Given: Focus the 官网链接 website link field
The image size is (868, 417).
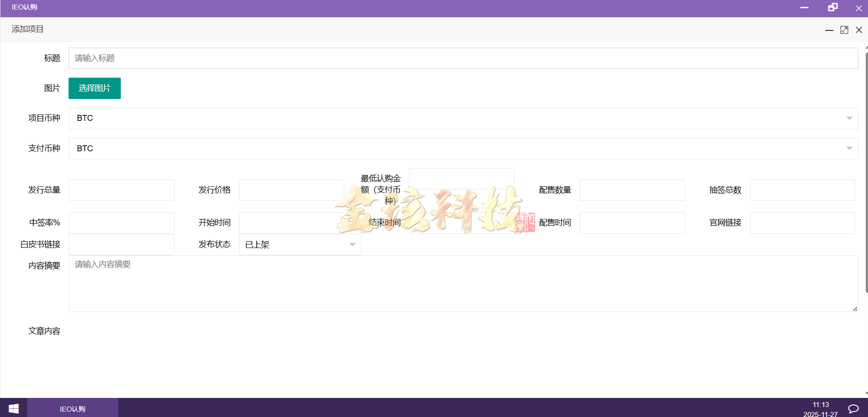Looking at the screenshot, I should click(803, 223).
